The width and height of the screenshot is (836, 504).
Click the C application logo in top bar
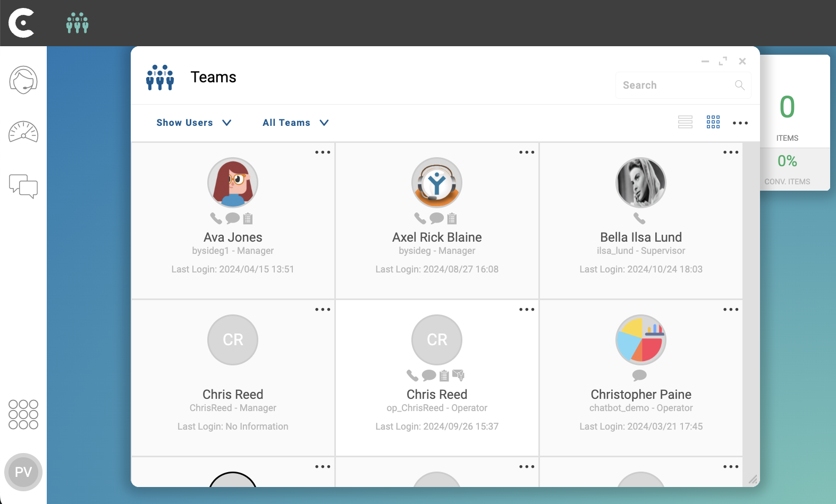pos(22,23)
